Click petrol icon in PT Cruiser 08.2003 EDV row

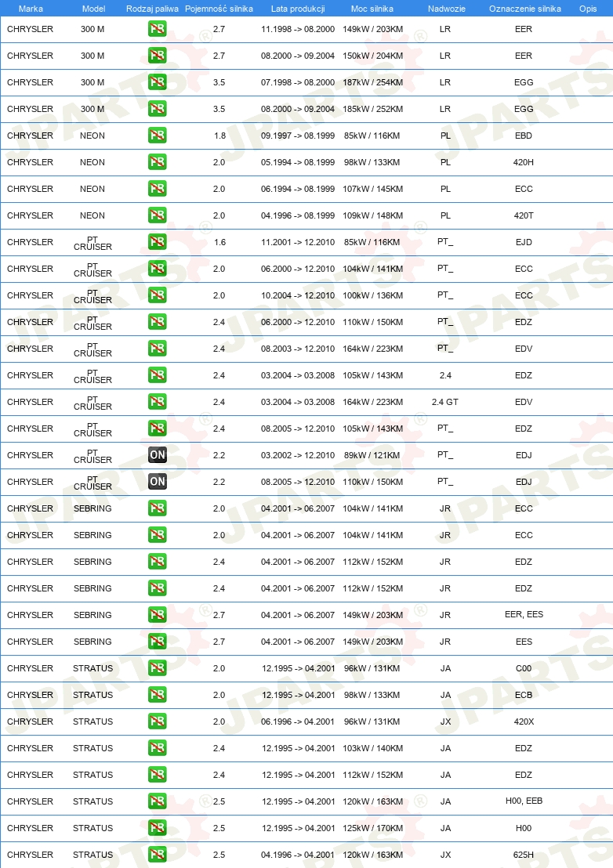pos(158,348)
